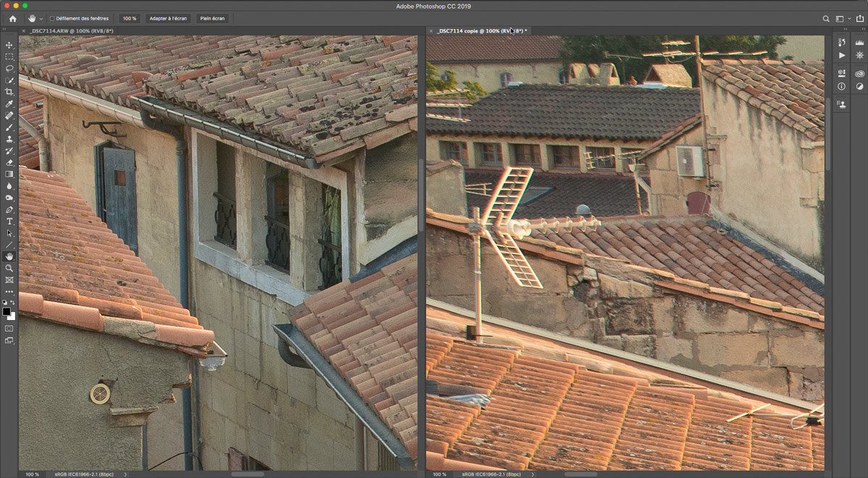Pick the Eyedropper tool

coord(9,104)
